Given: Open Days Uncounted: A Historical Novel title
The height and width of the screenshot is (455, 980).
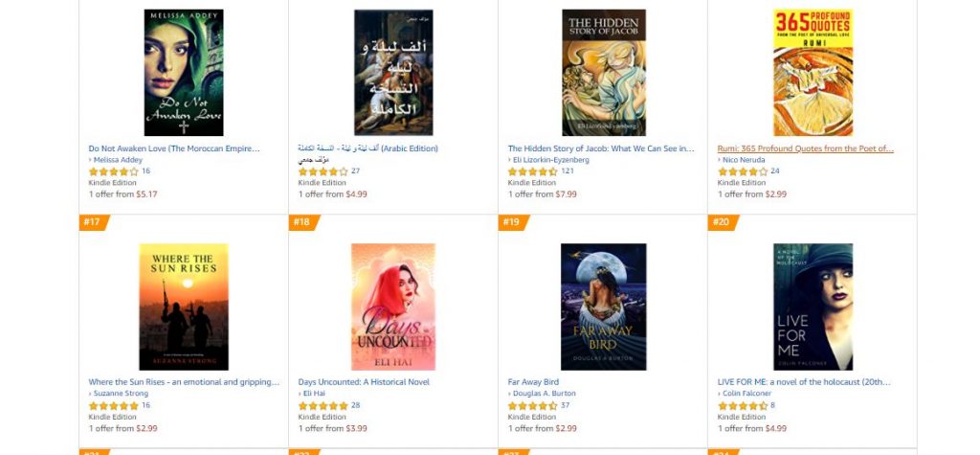Looking at the screenshot, I should tap(364, 382).
